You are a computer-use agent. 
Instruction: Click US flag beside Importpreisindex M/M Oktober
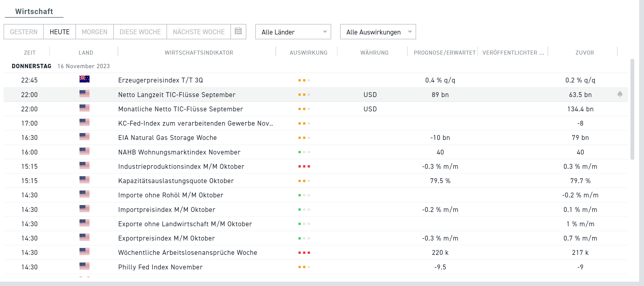tap(84, 209)
